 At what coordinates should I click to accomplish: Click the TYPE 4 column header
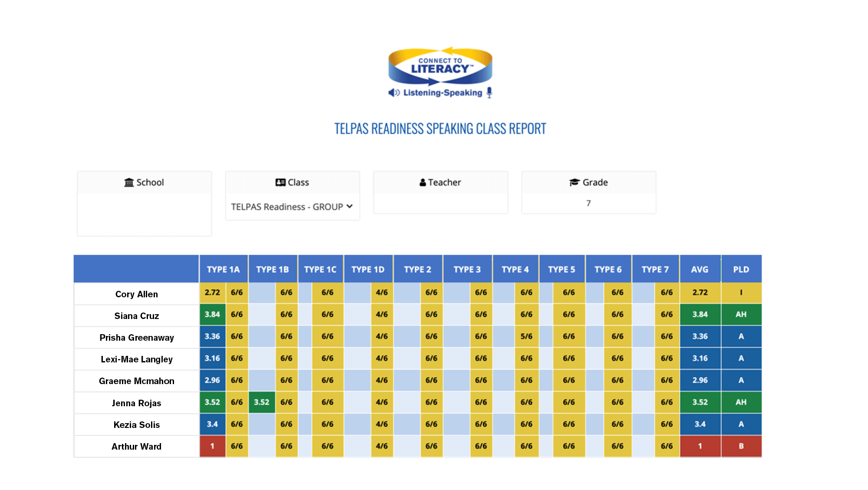coord(516,269)
